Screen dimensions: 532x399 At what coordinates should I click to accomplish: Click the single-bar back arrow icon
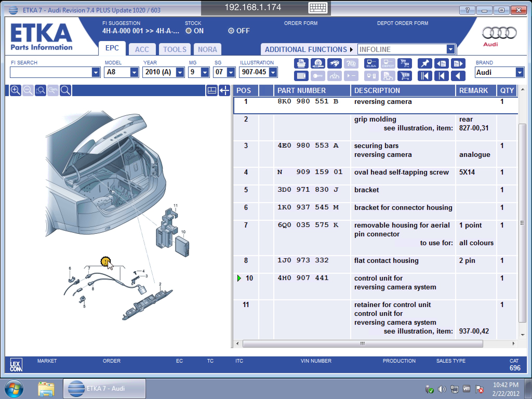(x=441, y=76)
